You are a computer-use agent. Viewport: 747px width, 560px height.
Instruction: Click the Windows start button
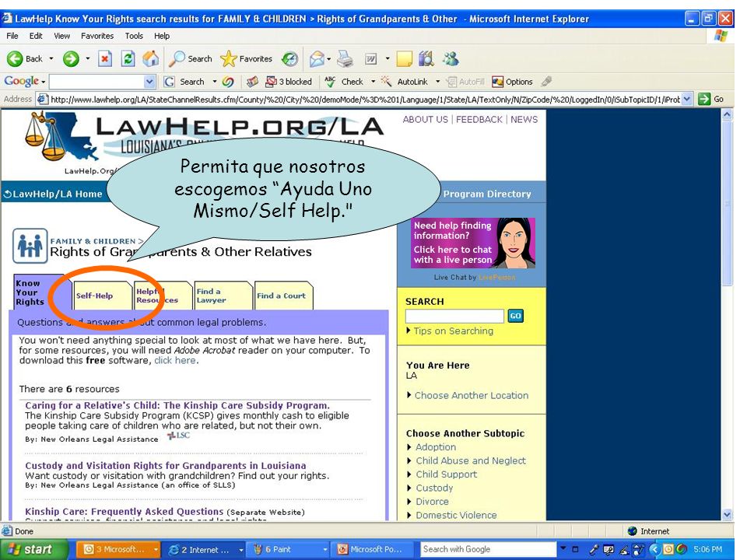coord(33,550)
